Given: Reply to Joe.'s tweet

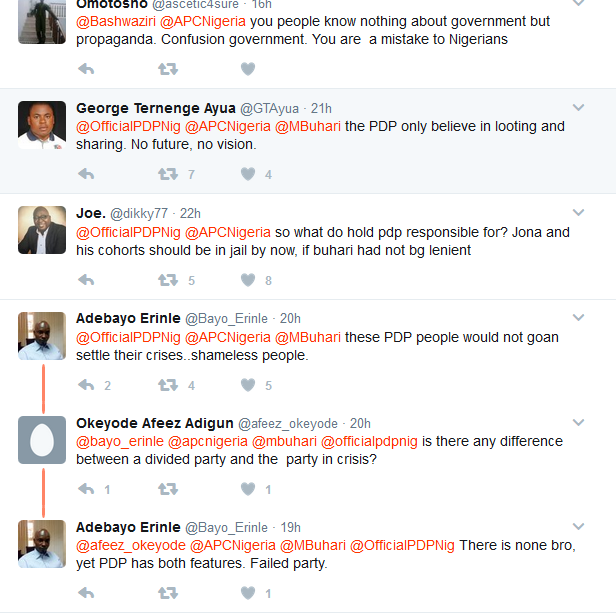Looking at the screenshot, I should pyautogui.click(x=86, y=280).
